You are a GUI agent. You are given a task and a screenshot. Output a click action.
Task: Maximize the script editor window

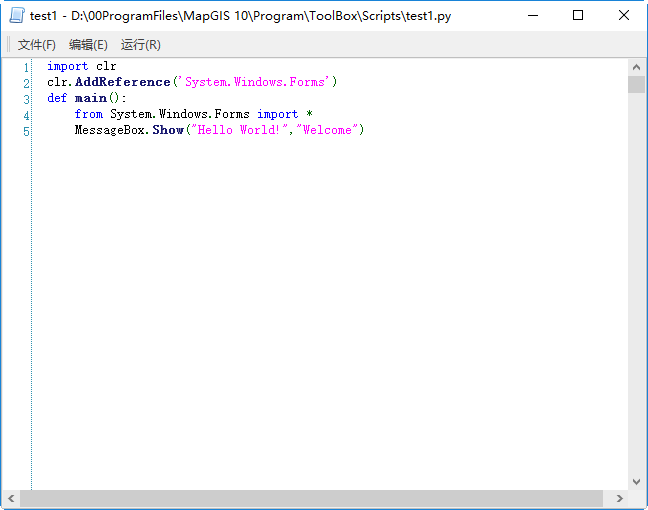coord(578,15)
